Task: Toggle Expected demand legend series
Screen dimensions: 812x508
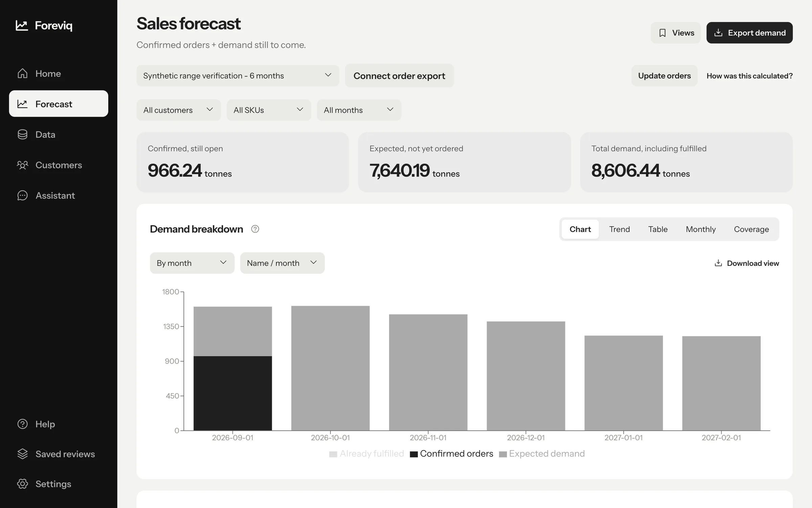Action: (x=542, y=454)
